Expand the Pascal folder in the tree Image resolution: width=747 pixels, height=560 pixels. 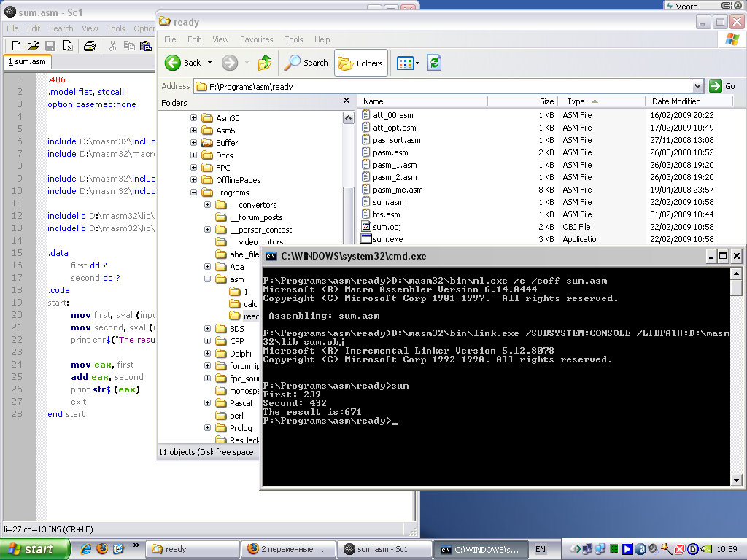[x=208, y=403]
